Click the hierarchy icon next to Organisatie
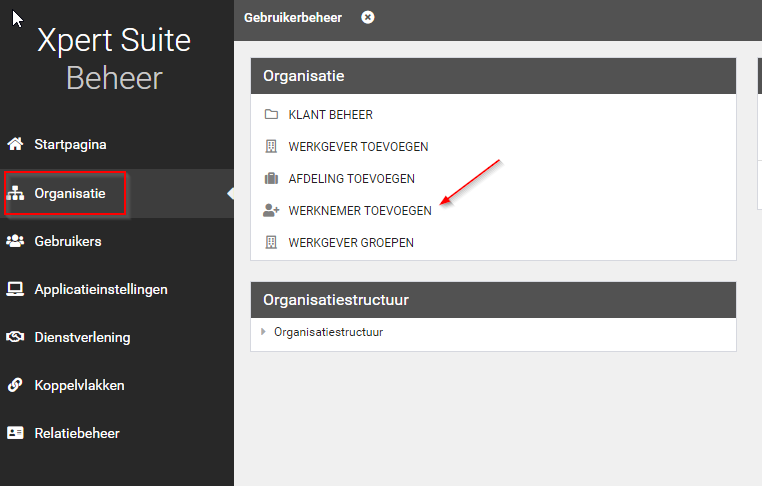The image size is (762, 486). click(15, 193)
